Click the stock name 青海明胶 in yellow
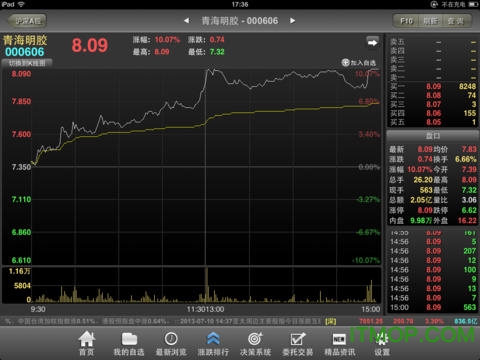This screenshot has width=480, height=360. point(25,40)
